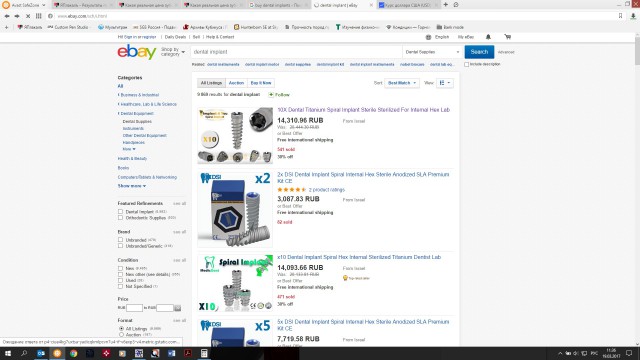Open a new browser tab with the plus icon
640x360 pixels.
coord(446,4)
